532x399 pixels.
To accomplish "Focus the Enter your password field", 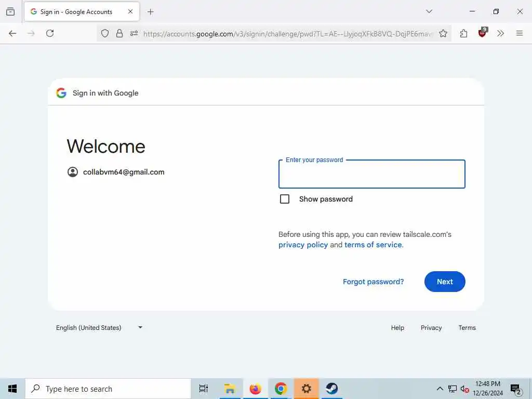I will (x=372, y=174).
